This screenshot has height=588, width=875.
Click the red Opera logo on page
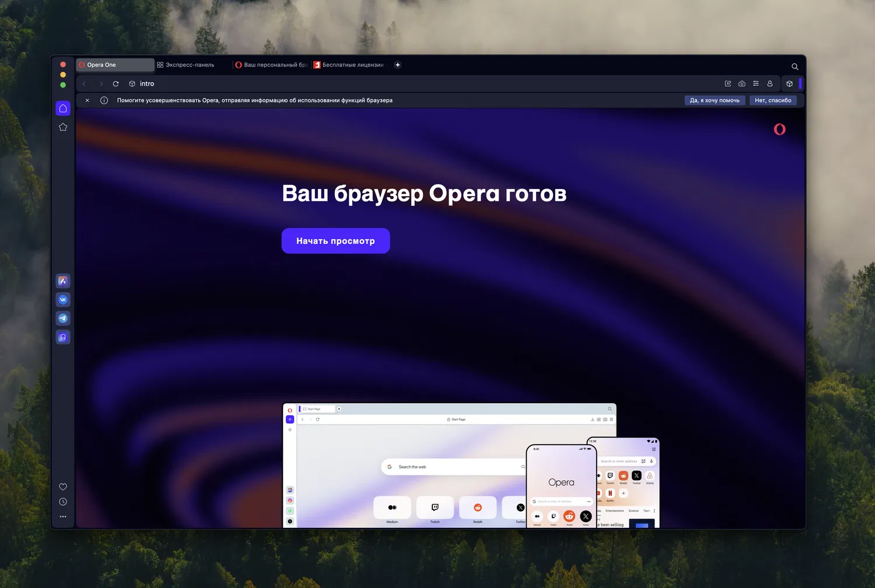tap(780, 129)
